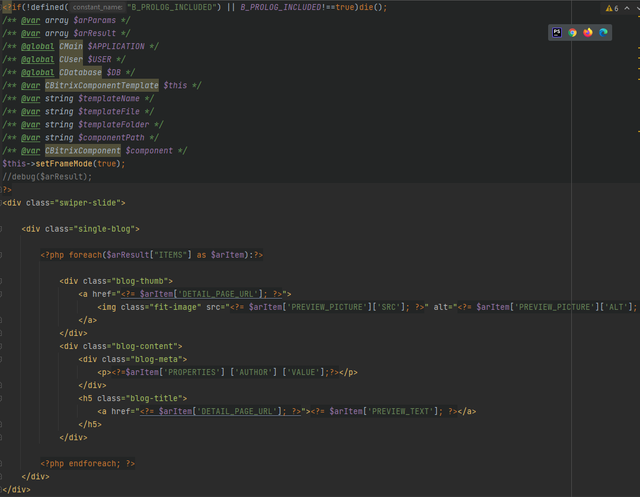Click the closing </h5> tag
The image size is (640, 497).
pyautogui.click(x=90, y=425)
